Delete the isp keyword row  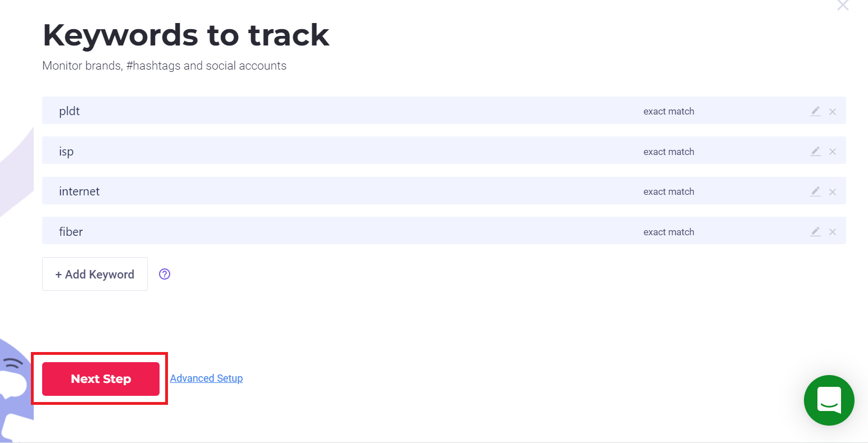click(833, 152)
